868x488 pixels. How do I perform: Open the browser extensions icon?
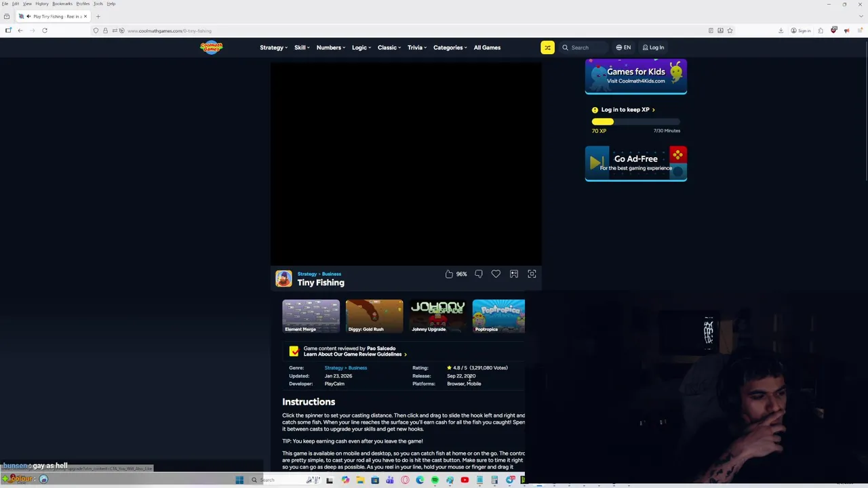pyautogui.click(x=821, y=30)
